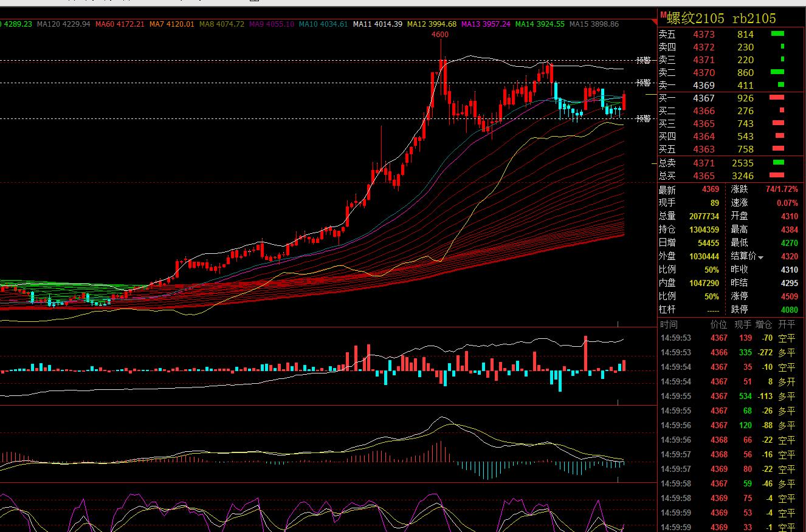The width and height of the screenshot is (806, 532).
Task: Click the 最低 4270 low price
Action: coord(790,243)
